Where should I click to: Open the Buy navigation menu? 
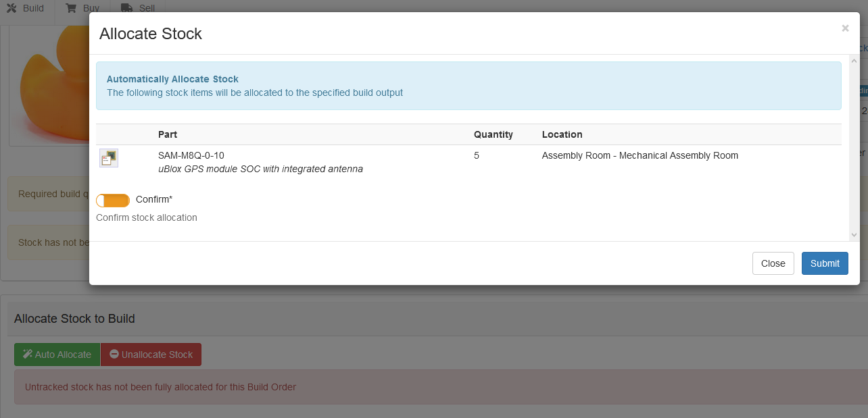click(91, 8)
